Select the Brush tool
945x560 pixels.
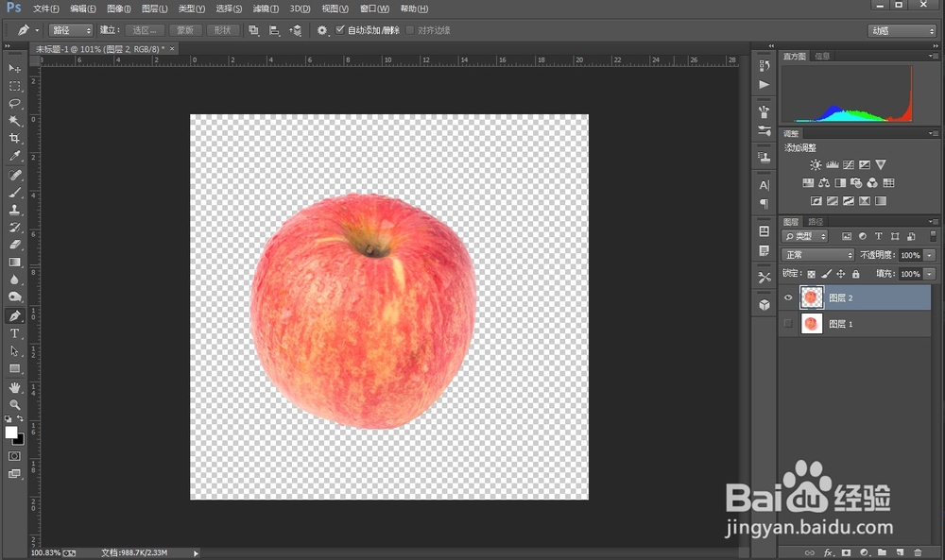point(14,193)
